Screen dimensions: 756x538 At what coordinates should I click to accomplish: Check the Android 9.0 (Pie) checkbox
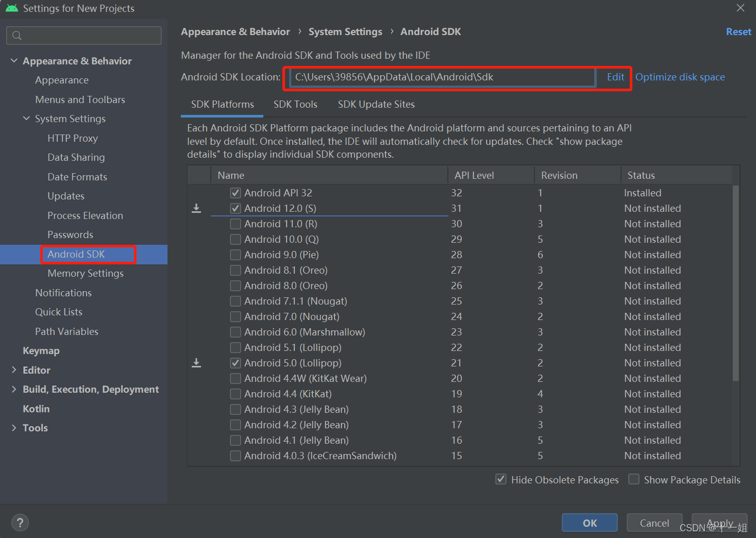point(236,255)
